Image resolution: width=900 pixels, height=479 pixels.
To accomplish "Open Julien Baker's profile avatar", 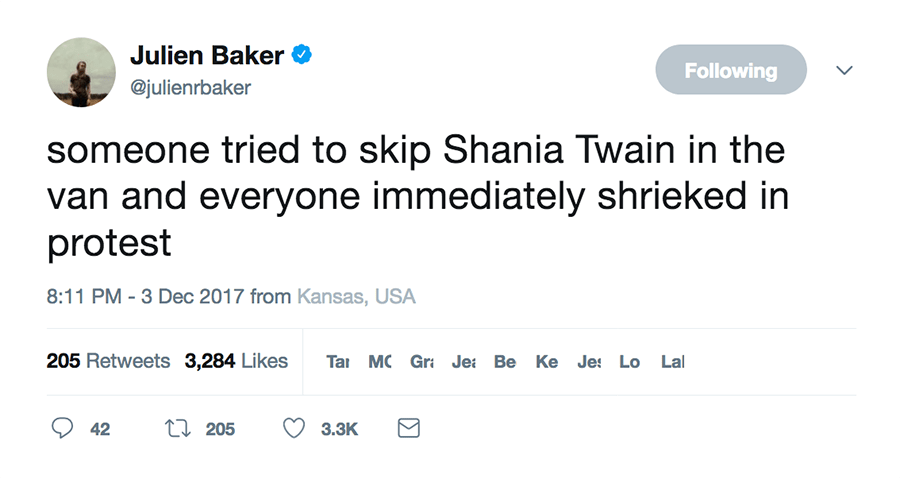I will tap(81, 72).
